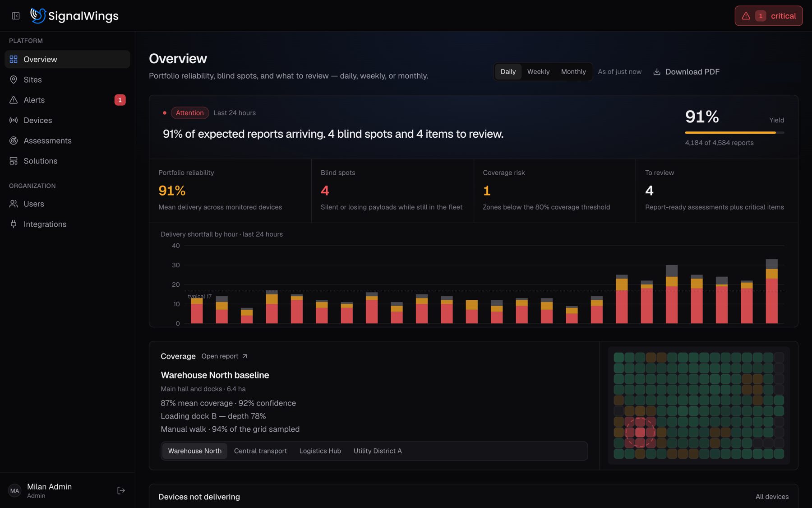Screen dimensions: 812x508
Task: Switch to the Utility District A tab
Action: (378, 451)
